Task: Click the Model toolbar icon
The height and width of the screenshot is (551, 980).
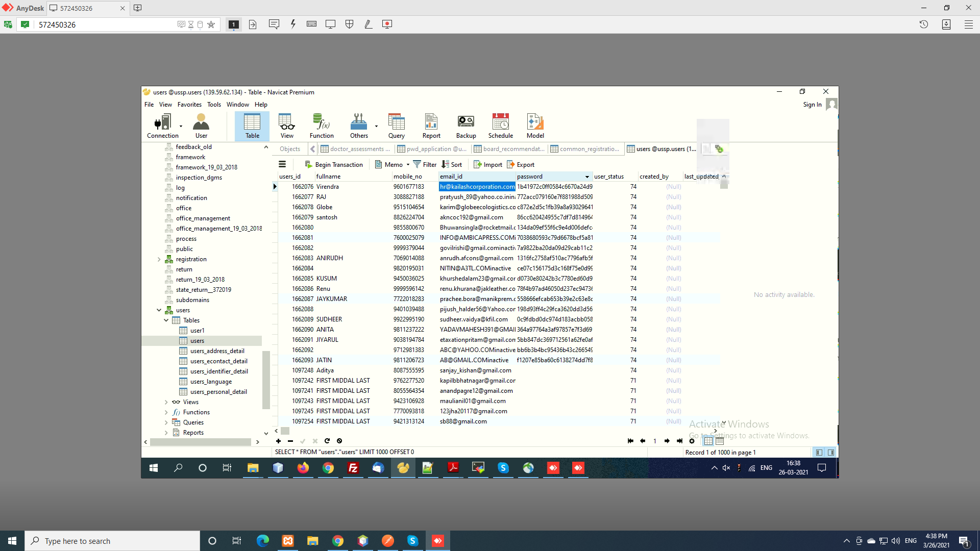Action: pyautogui.click(x=535, y=126)
